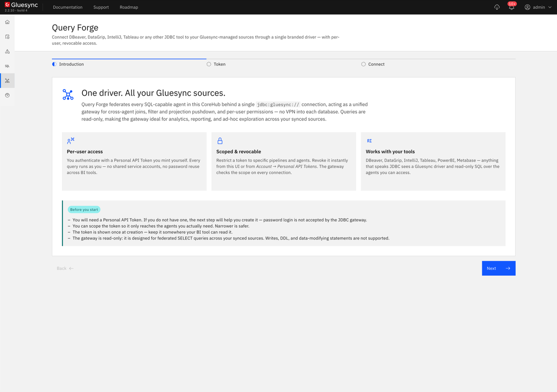The image size is (557, 392).
Task: Click the 'Scoped & revocable' card title
Action: 239,151
